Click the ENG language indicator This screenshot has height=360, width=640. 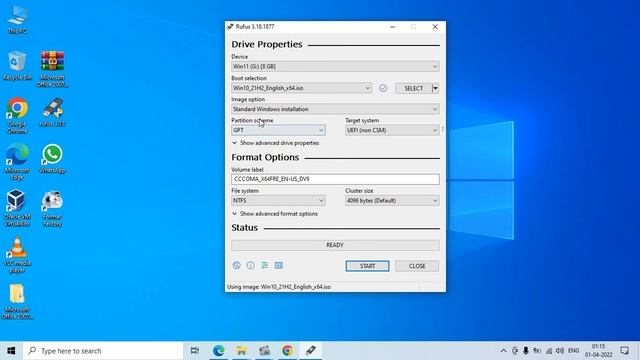click(x=573, y=351)
